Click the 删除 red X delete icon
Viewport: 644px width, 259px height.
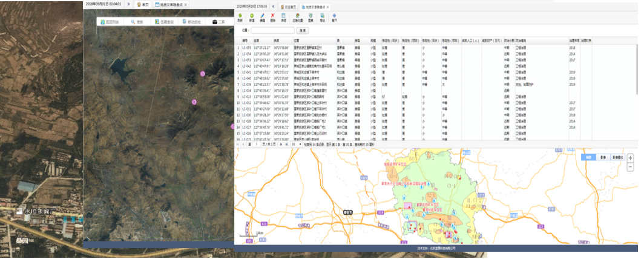tap(273, 17)
